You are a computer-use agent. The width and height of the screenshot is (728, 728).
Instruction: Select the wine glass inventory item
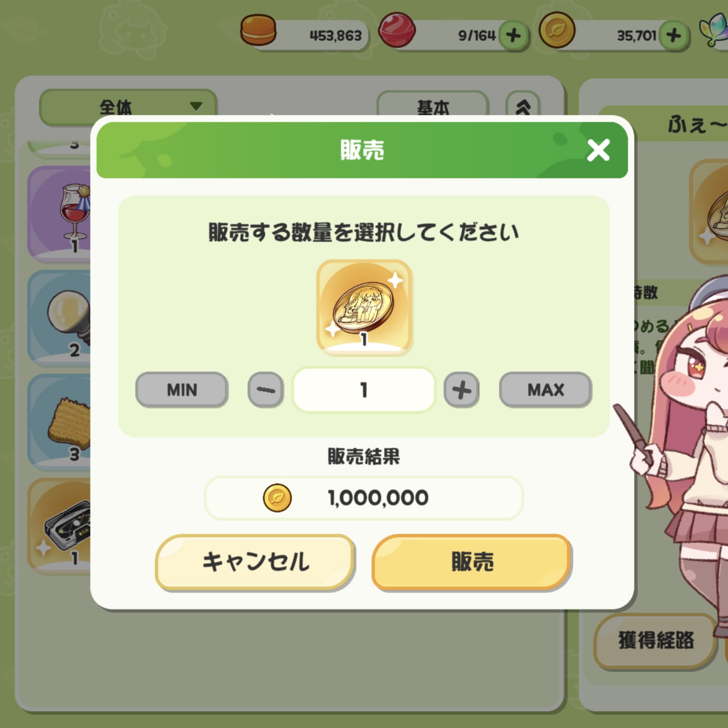pos(60,214)
